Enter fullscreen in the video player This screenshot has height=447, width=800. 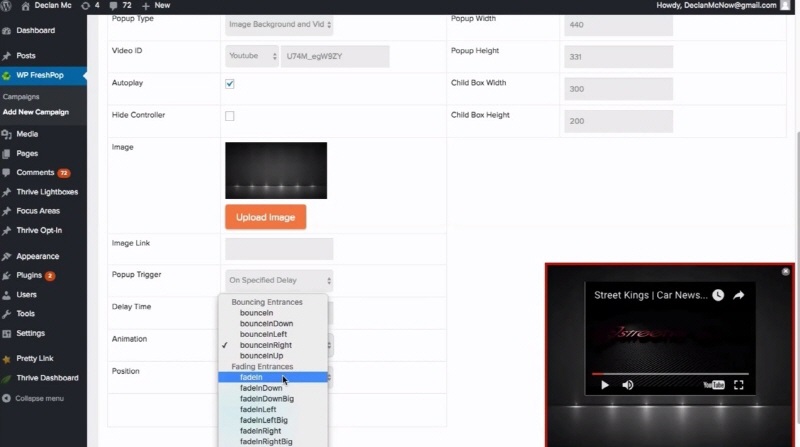point(739,385)
